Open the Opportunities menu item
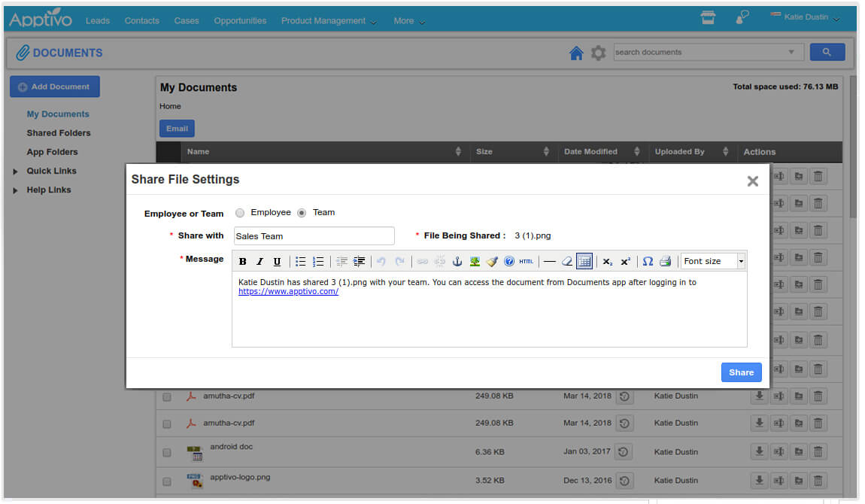Image resolution: width=865 pixels, height=504 pixels. coord(240,21)
